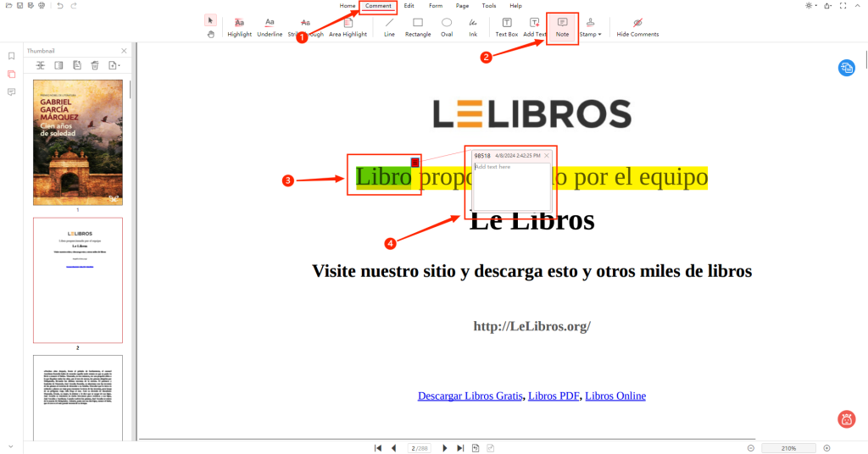Image resolution: width=868 pixels, height=454 pixels.
Task: Click the extract pages icon in Thumbnail toolbar
Action: click(77, 65)
